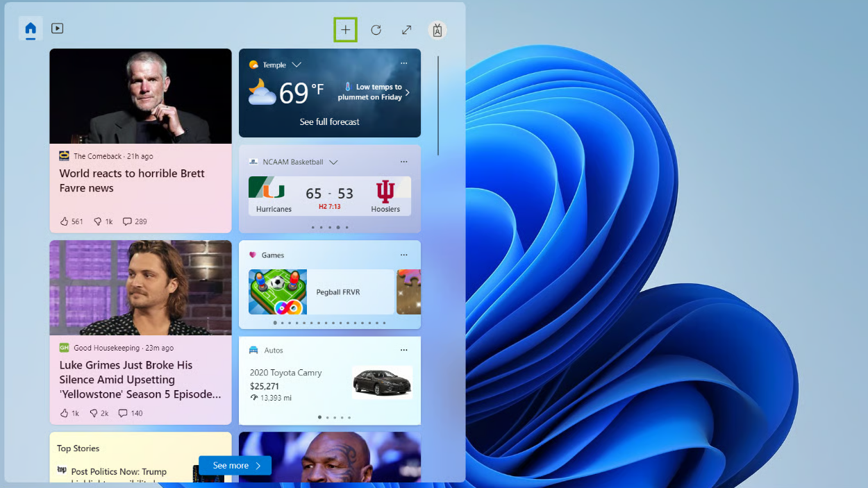Open sports widget more options

(404, 161)
